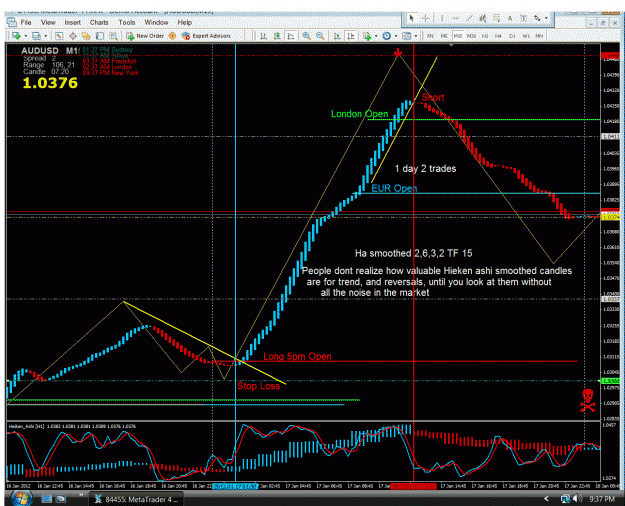Select the M5 timeframe

pyautogui.click(x=444, y=36)
